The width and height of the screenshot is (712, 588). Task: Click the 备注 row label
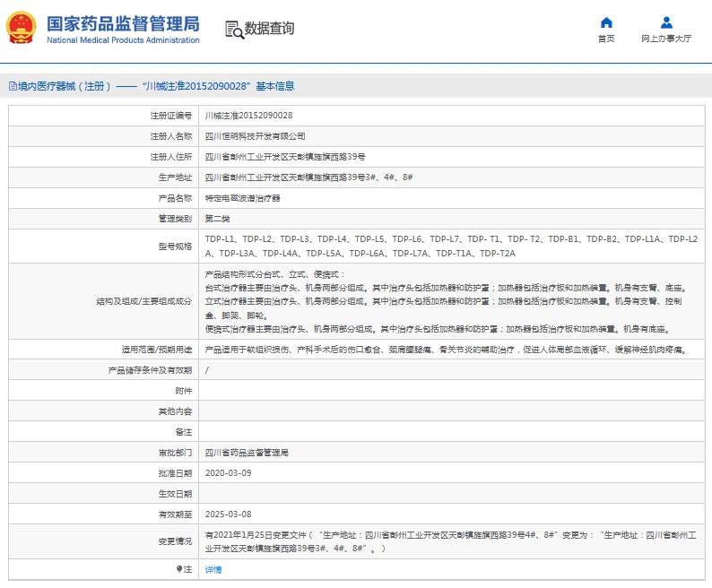[184, 432]
